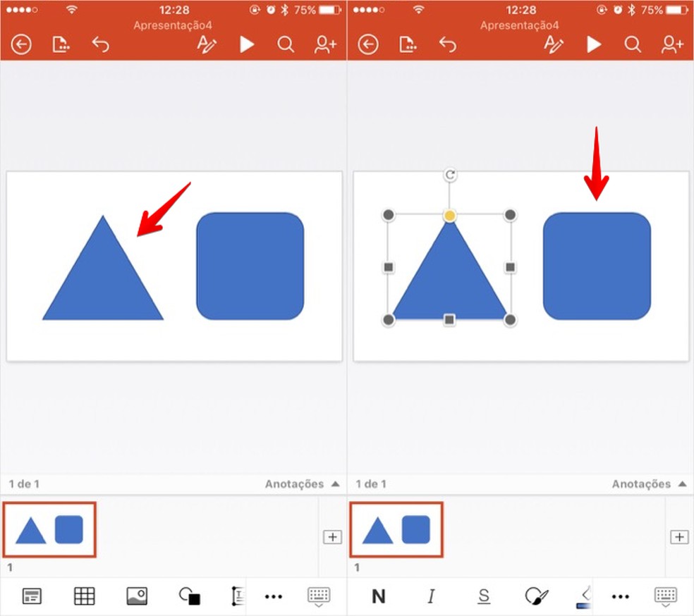Click the rotate handle above triangle
Screen dimensions: 694x616
click(x=450, y=175)
